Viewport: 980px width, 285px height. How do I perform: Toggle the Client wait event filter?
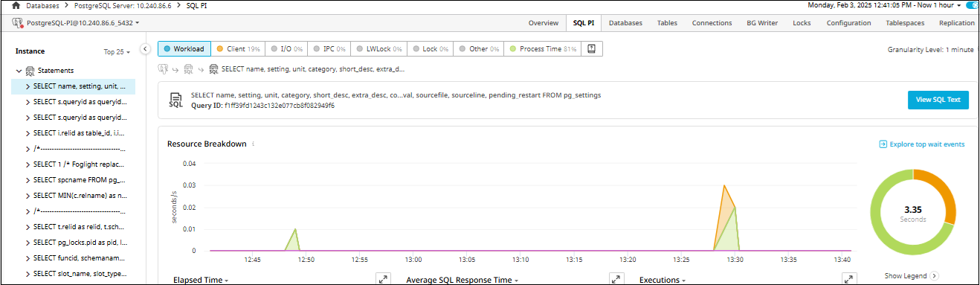(238, 48)
